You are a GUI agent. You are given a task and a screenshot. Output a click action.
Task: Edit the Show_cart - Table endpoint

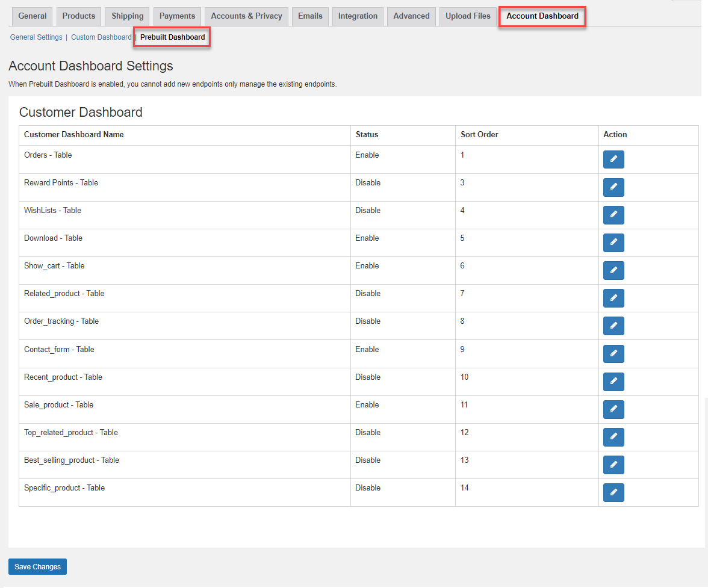[613, 270]
